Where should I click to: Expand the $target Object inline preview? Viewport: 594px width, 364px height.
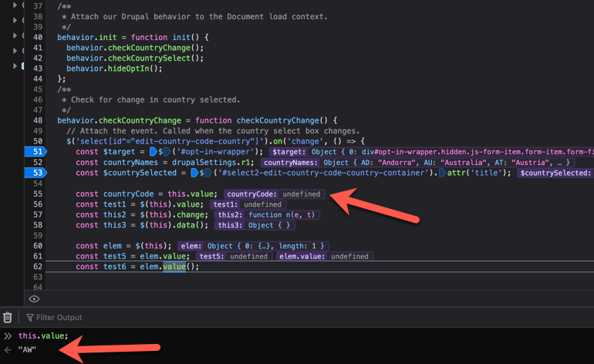[432, 151]
